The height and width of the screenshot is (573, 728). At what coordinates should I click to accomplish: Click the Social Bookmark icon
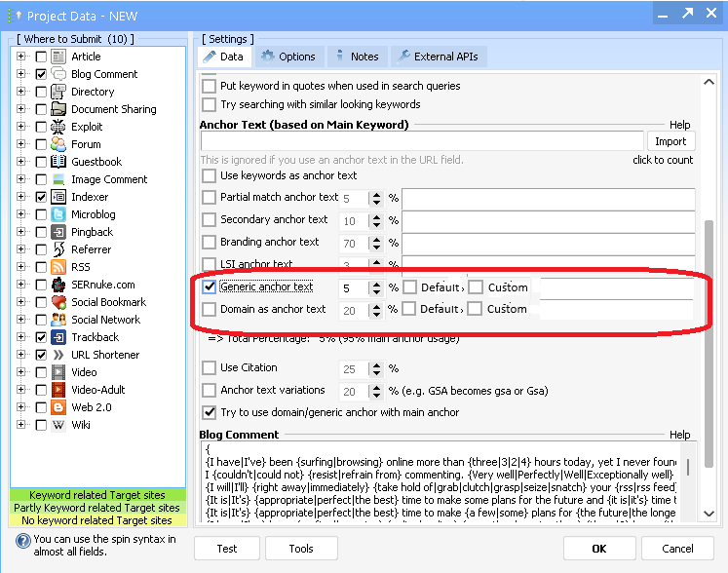coord(58,302)
